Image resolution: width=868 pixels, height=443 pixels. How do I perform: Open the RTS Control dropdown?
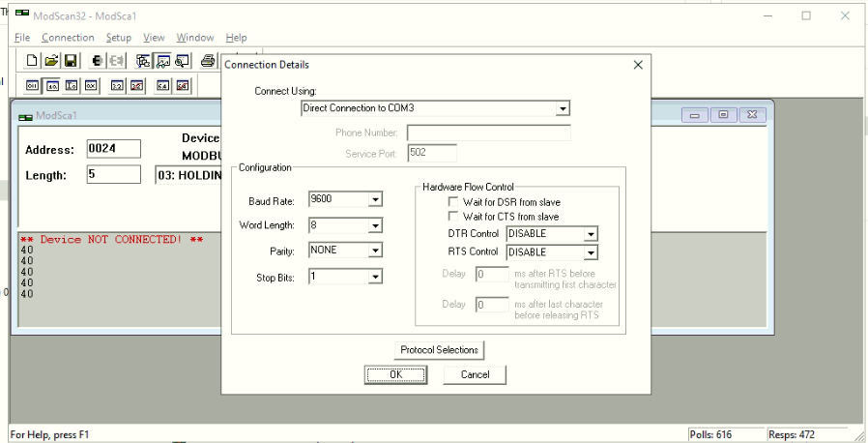[591, 252]
